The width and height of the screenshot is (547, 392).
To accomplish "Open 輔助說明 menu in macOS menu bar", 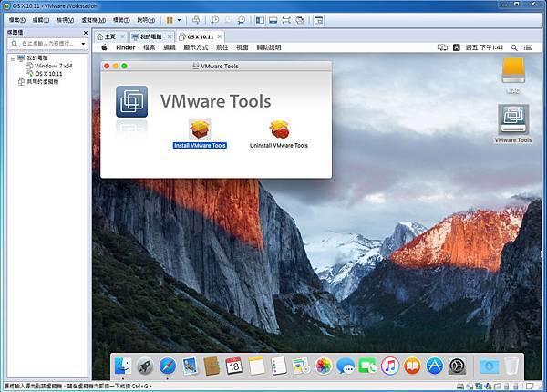I will [x=269, y=47].
